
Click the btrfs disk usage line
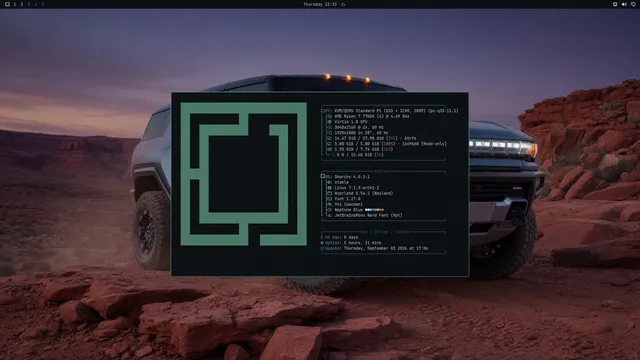click(x=375, y=138)
